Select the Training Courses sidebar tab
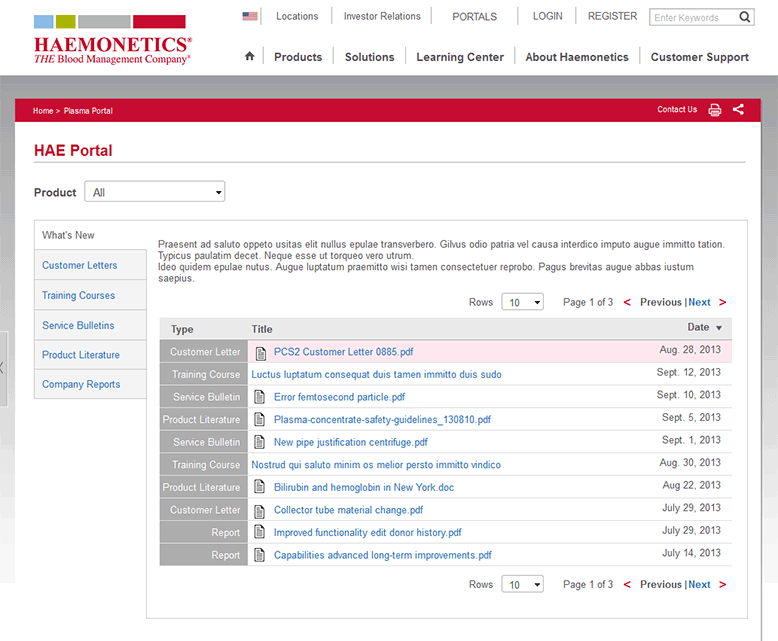The width and height of the screenshot is (778, 641). click(x=90, y=295)
